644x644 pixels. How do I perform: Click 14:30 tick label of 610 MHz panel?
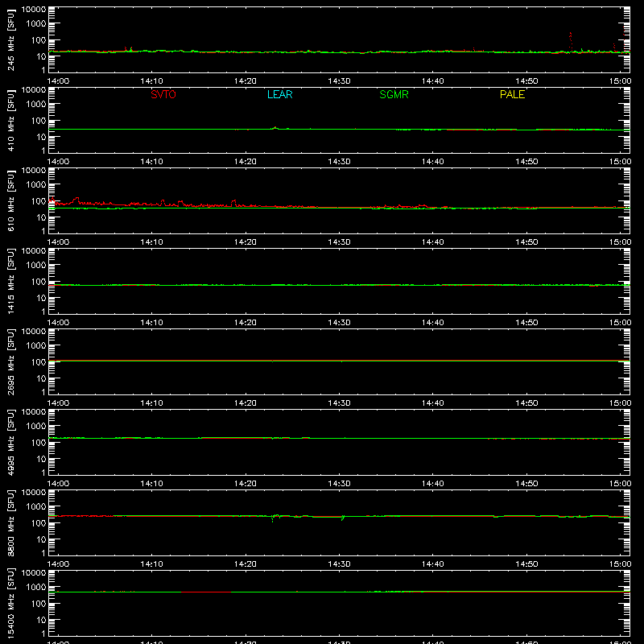(x=339, y=242)
